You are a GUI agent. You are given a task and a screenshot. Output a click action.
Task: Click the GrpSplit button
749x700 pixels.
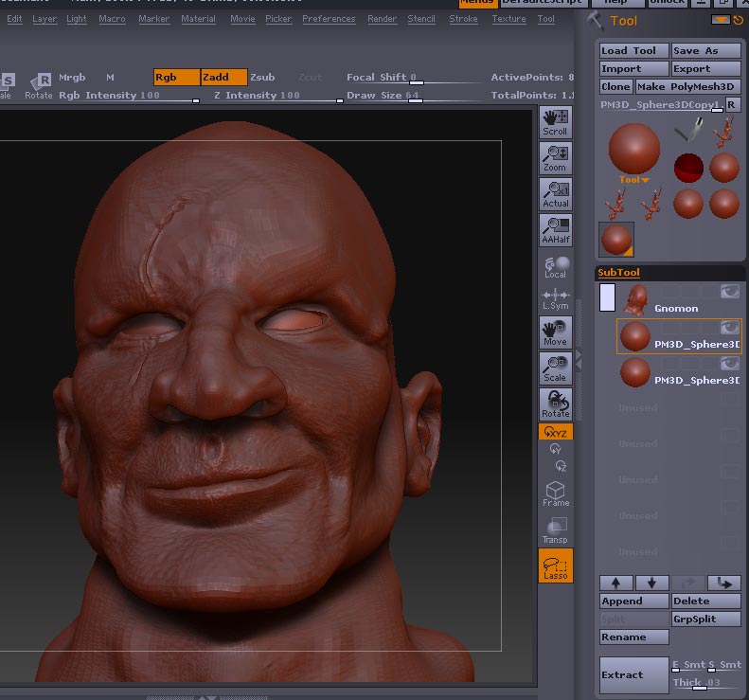coord(706,619)
